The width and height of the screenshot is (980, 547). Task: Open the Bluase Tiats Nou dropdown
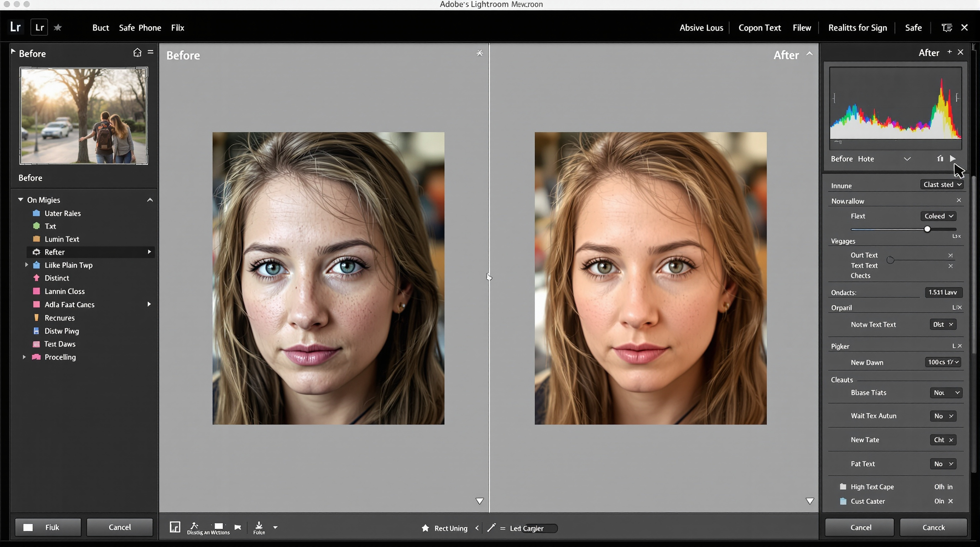tap(946, 392)
